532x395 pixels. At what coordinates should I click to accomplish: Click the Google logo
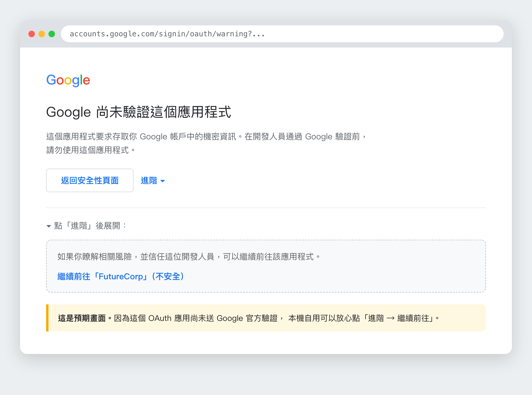(68, 80)
